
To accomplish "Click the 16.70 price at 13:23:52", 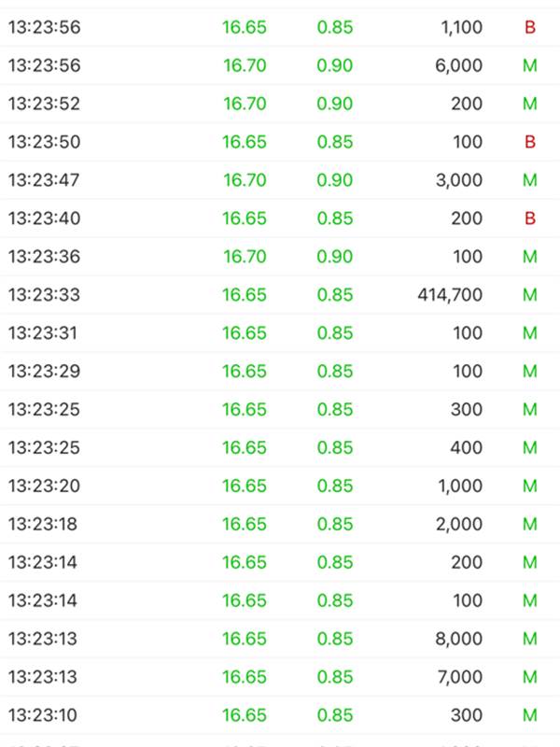I will coord(245,104).
